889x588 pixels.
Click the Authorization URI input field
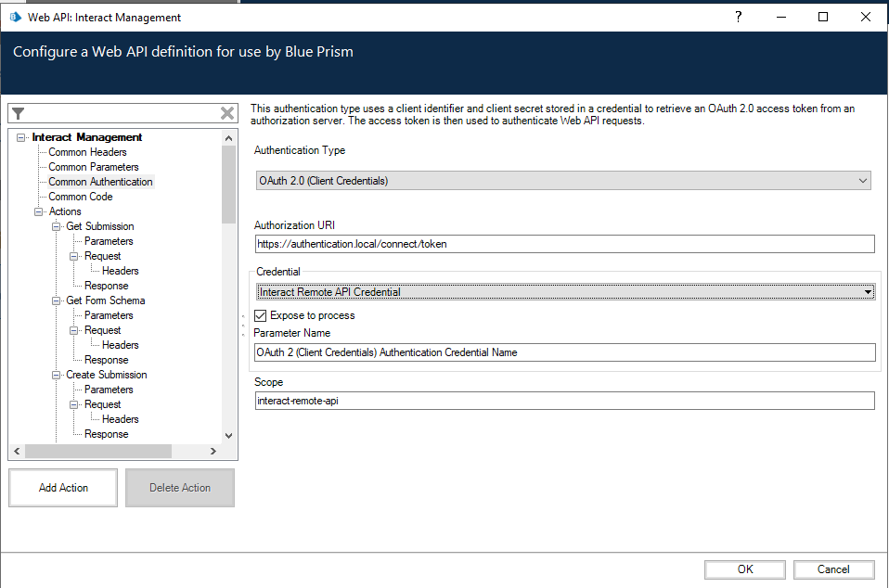(x=564, y=244)
